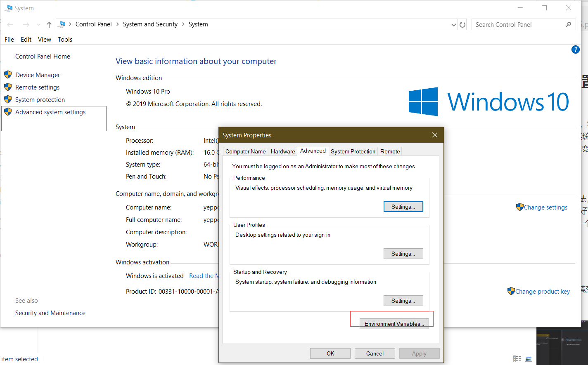Click shield icon beside Change product key
The image size is (588, 365).
click(511, 291)
